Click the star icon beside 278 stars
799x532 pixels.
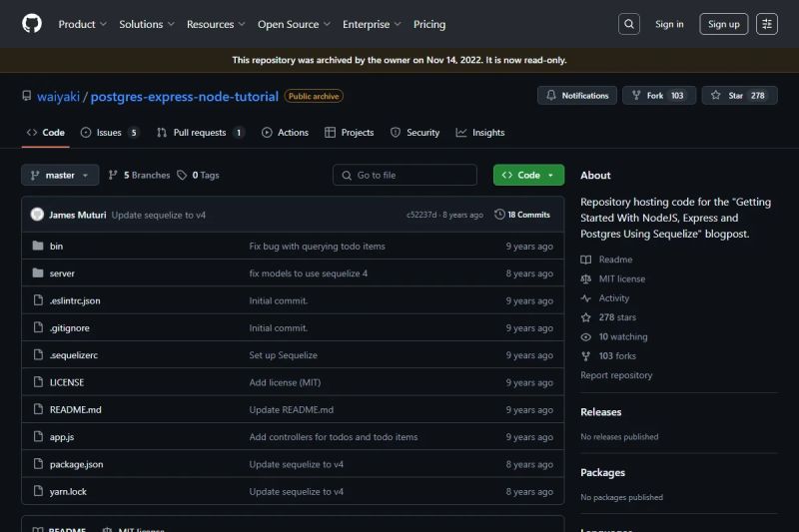click(586, 317)
